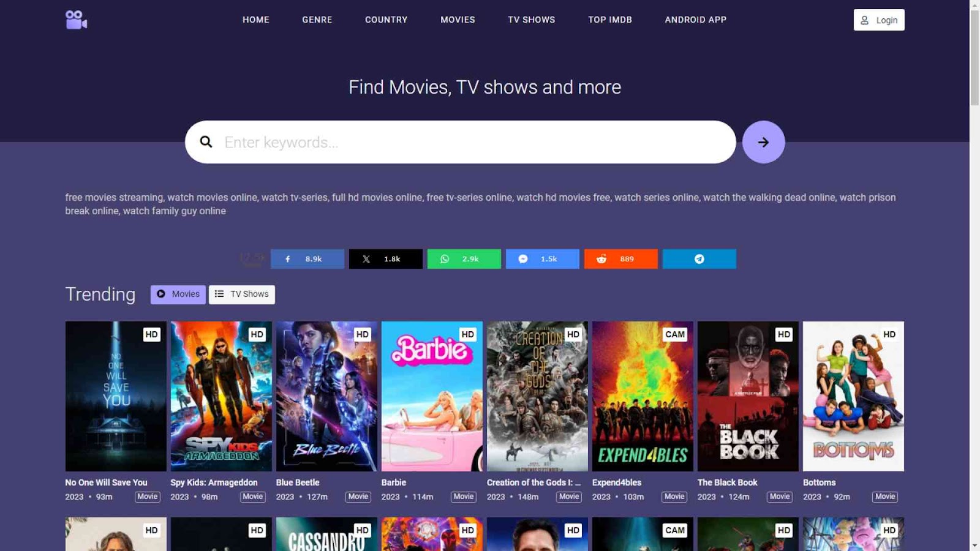Click scrollbar up arrow

[x=974, y=5]
